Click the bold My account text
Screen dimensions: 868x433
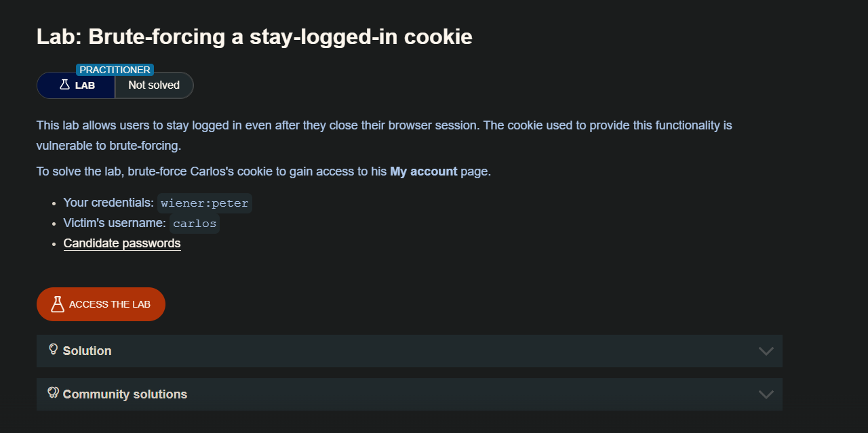[423, 171]
